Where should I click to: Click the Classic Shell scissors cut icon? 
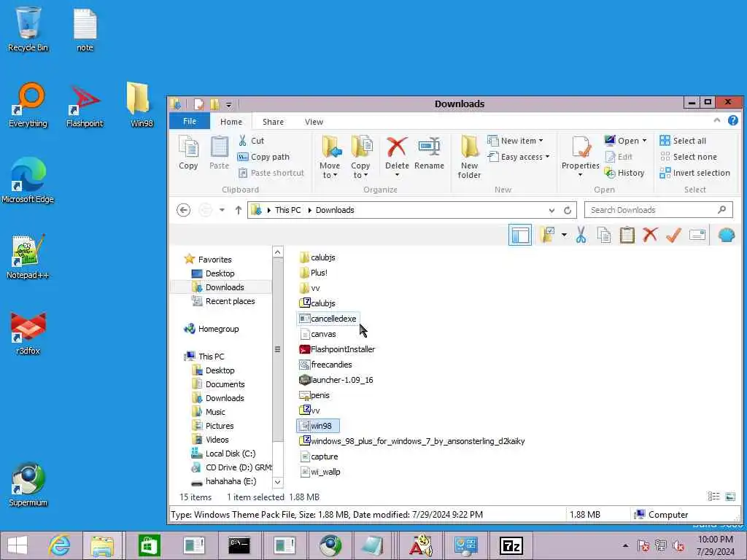pyautogui.click(x=581, y=236)
